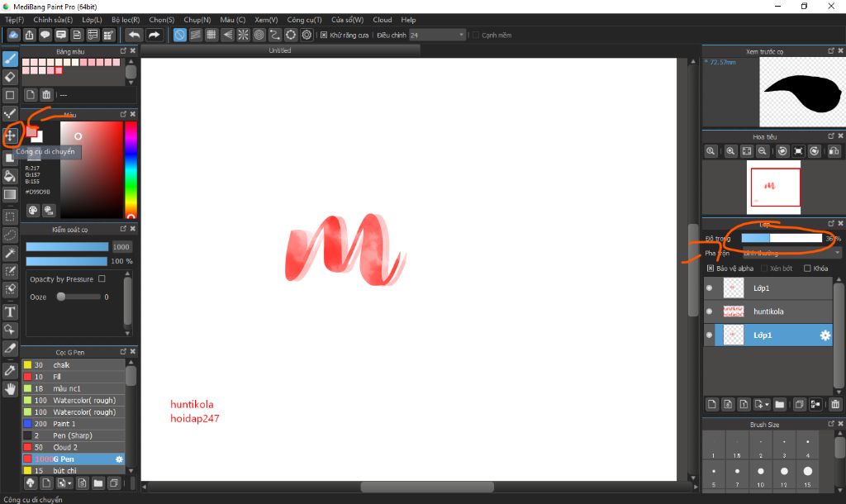Adjust the brush size slider showing 1000
The width and height of the screenshot is (846, 504).
[x=67, y=246]
